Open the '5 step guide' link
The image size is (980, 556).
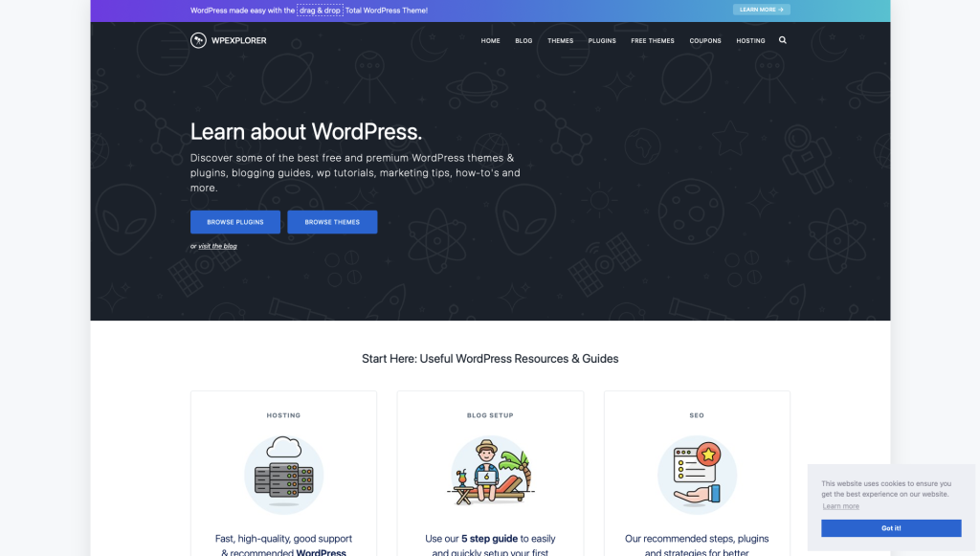489,539
